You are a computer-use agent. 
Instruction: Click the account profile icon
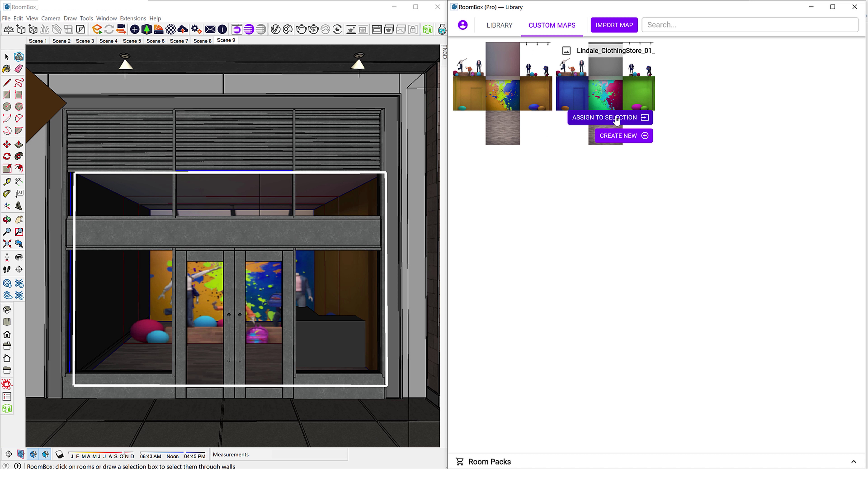(463, 25)
